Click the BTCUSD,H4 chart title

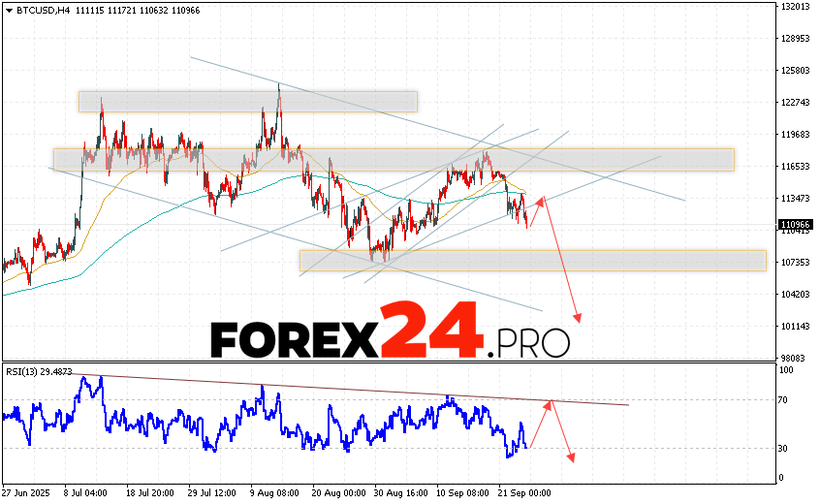click(x=44, y=9)
